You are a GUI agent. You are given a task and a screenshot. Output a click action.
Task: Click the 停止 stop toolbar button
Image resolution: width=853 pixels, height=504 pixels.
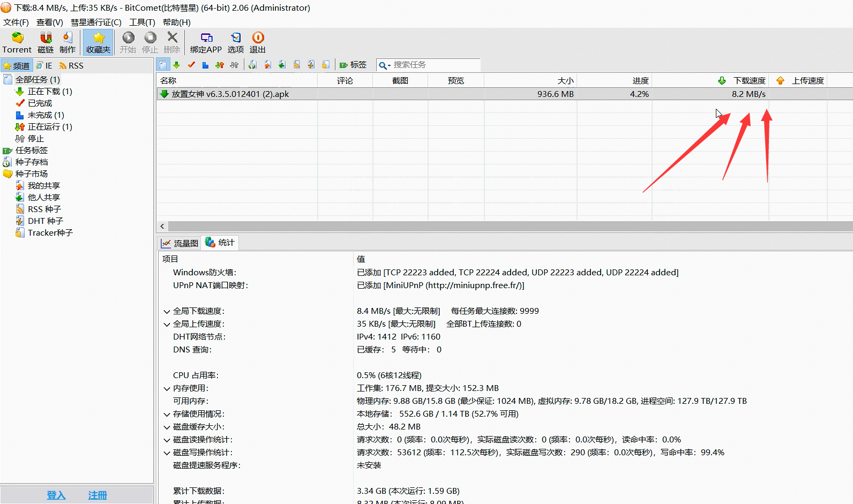tap(150, 42)
